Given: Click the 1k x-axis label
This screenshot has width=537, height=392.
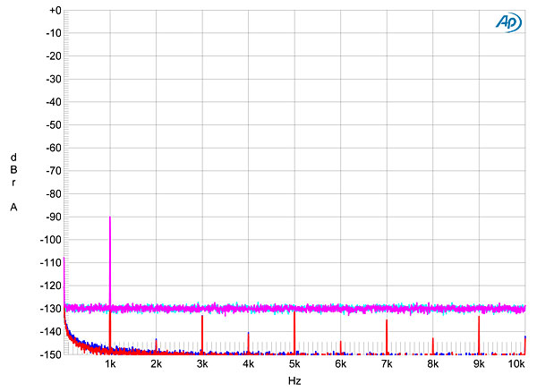Looking at the screenshot, I should click(x=110, y=364).
